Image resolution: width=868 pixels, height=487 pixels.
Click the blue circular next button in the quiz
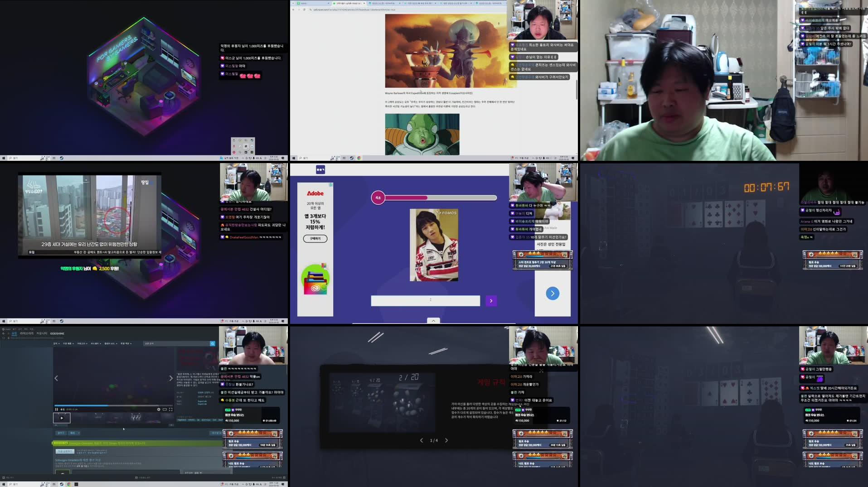point(553,294)
